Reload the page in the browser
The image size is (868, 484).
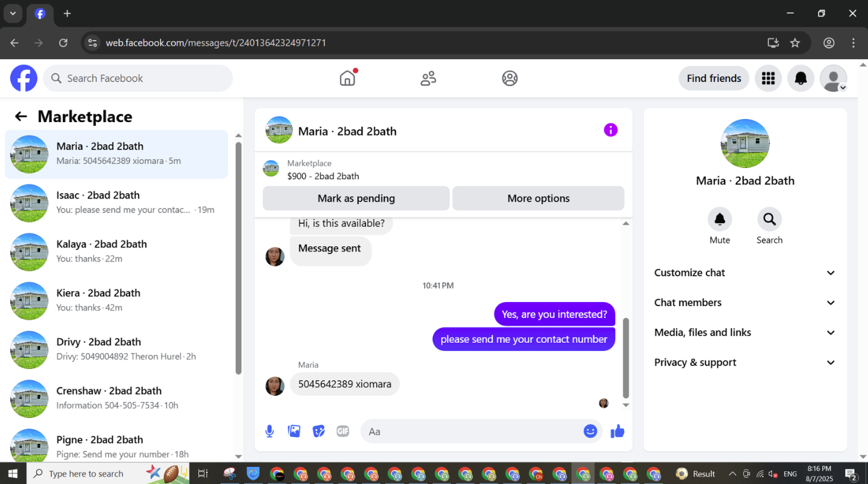coord(63,43)
